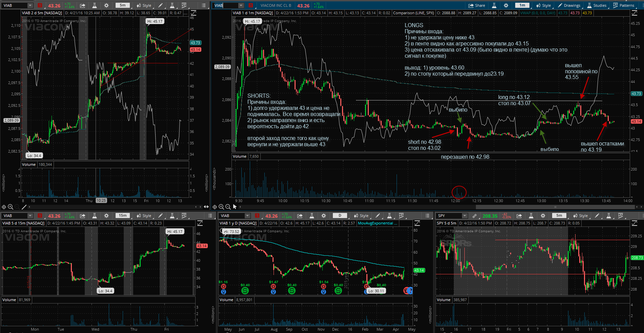644x333 pixels.
Task: Toggle the red symbol link box in VIAB 15m chart
Action: click(x=40, y=216)
